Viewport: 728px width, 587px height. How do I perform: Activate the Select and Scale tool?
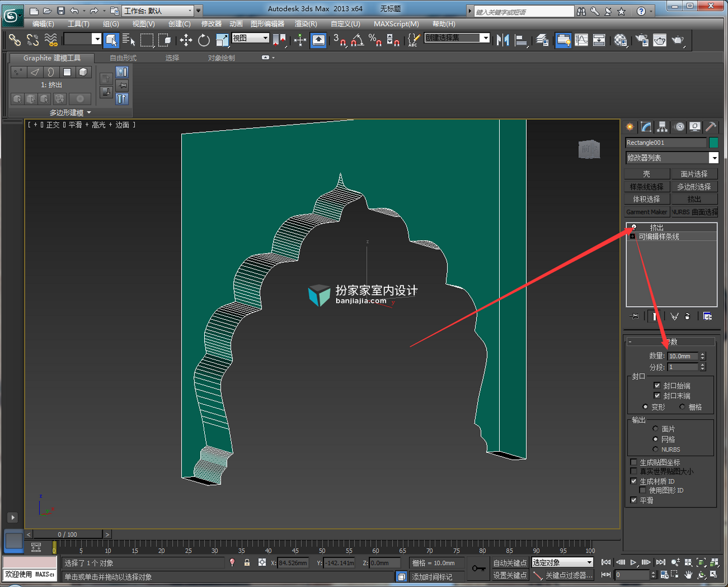(x=222, y=40)
